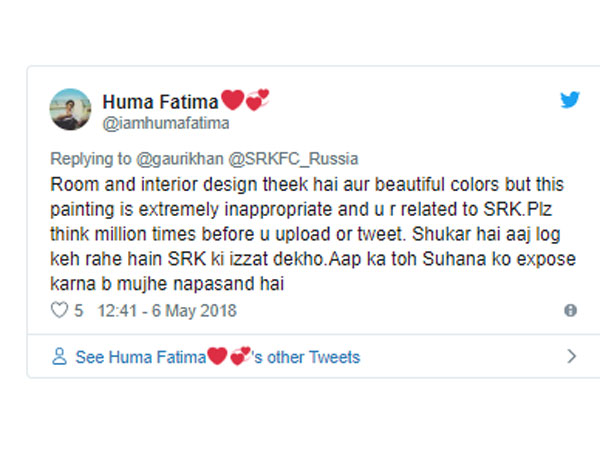The height and width of the screenshot is (450, 600).
Task: Click the like count number 5
Action: [x=78, y=311]
